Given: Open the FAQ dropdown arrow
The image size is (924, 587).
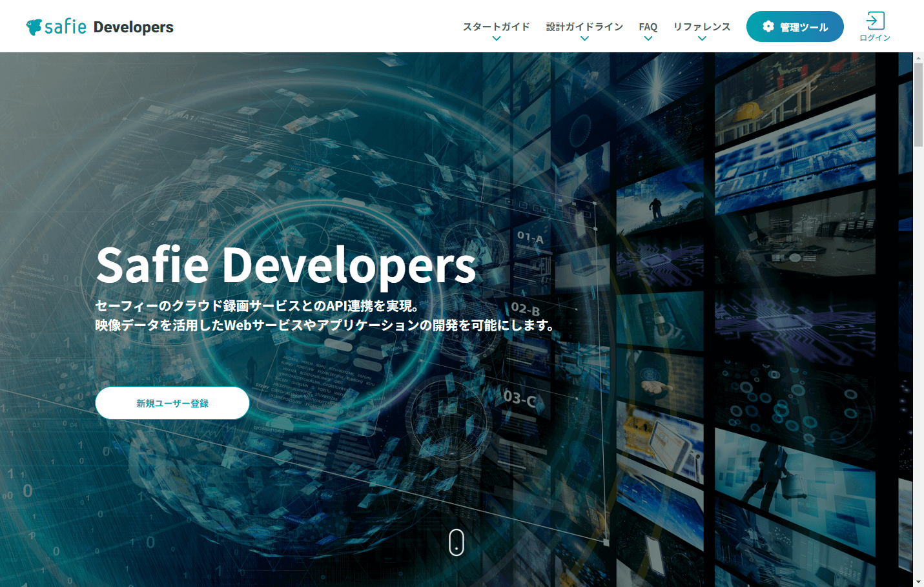Looking at the screenshot, I should click(x=648, y=39).
